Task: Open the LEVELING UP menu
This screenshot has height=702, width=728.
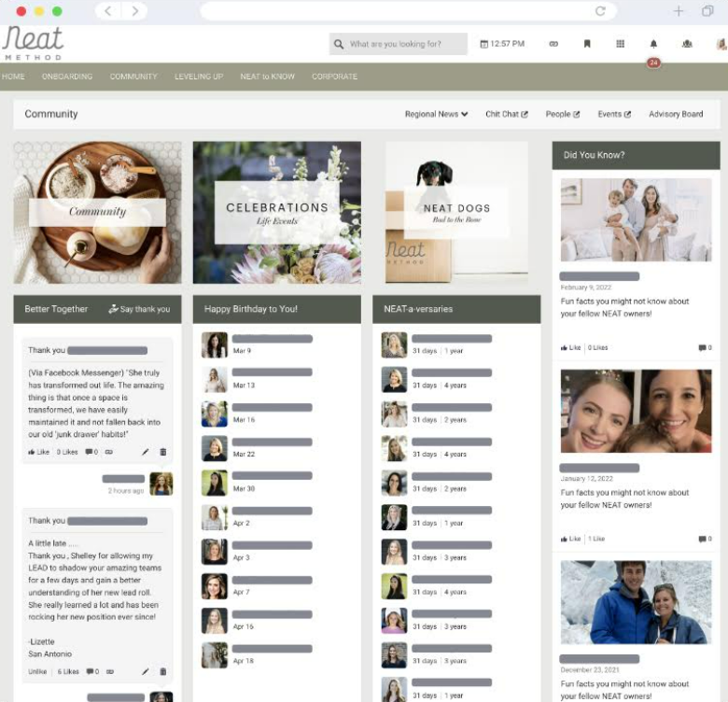Action: pyautogui.click(x=199, y=77)
